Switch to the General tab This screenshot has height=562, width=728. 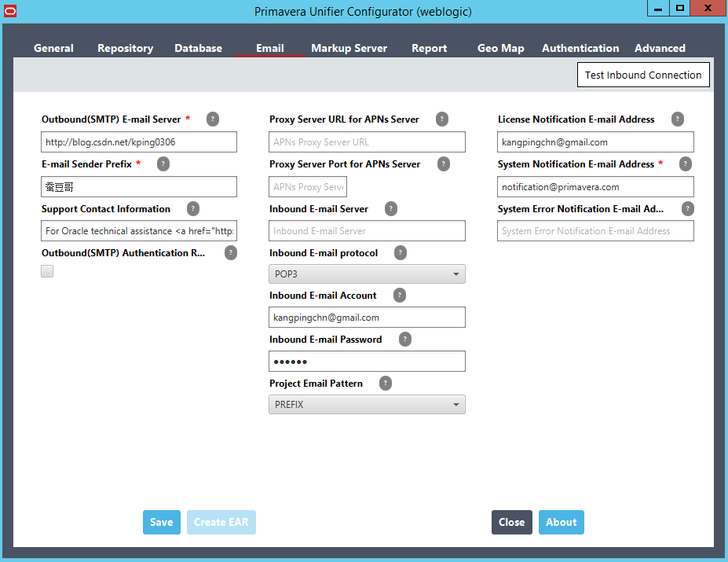[53, 49]
